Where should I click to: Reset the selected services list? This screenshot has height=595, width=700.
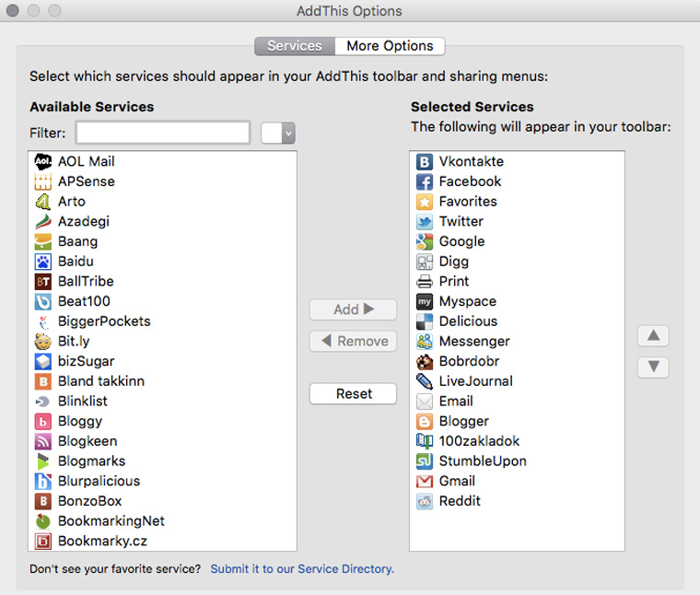point(353,393)
